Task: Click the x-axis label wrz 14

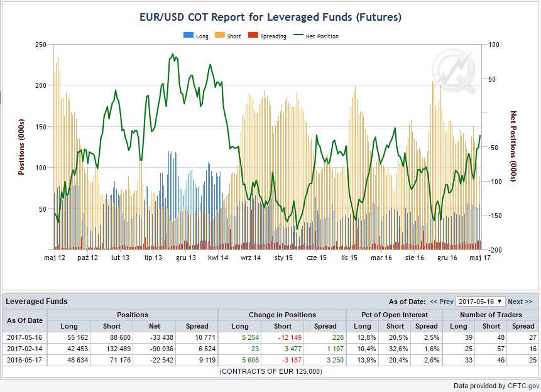Action: [251, 258]
